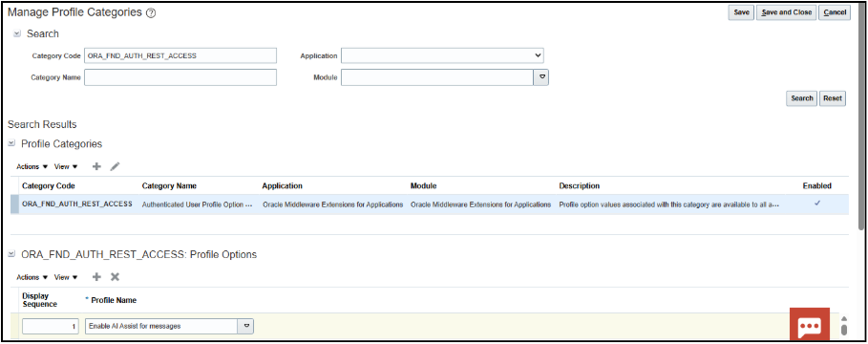This screenshot has height=344, width=868.
Task: Open the Application dropdown
Action: [442, 55]
